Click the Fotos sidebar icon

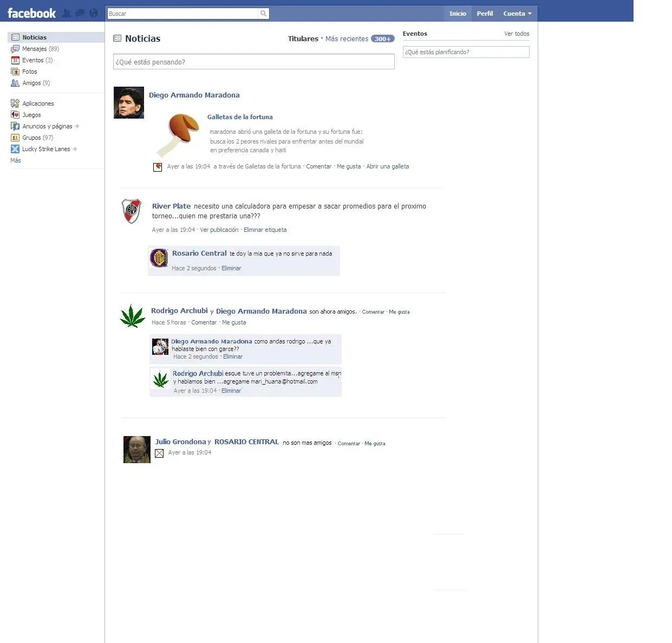point(15,72)
